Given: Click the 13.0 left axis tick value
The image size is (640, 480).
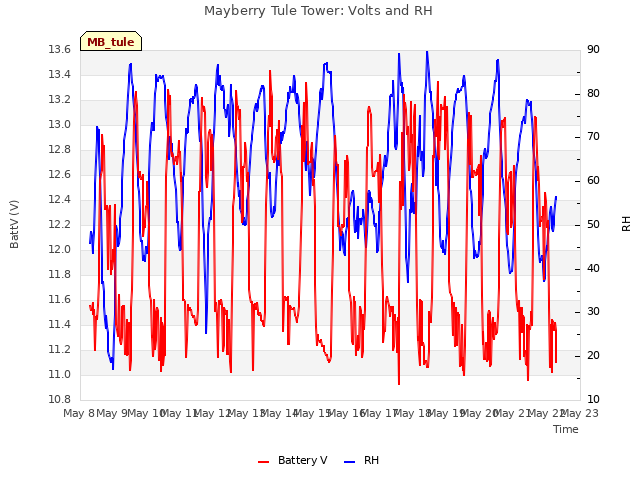Looking at the screenshot, I should [x=60, y=124].
